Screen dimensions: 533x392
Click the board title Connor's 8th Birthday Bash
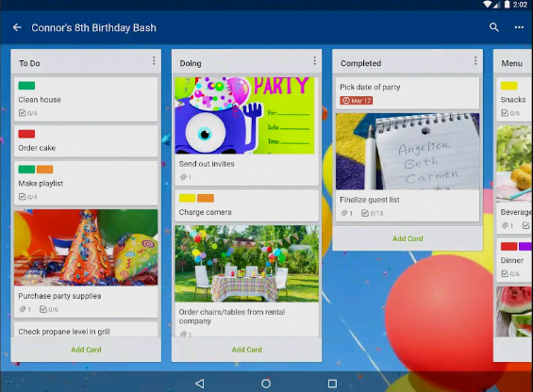pyautogui.click(x=93, y=27)
